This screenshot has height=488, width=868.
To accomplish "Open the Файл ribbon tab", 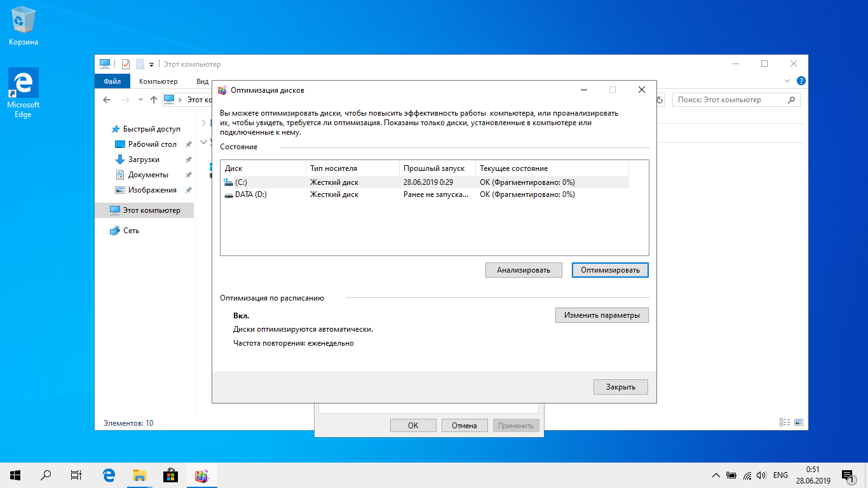I will coord(112,81).
